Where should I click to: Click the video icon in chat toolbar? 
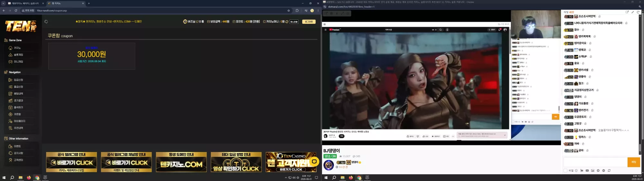(x=587, y=170)
